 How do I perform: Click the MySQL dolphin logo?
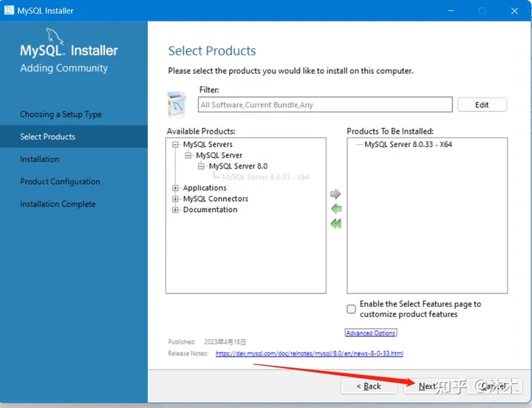pyautogui.click(x=55, y=36)
